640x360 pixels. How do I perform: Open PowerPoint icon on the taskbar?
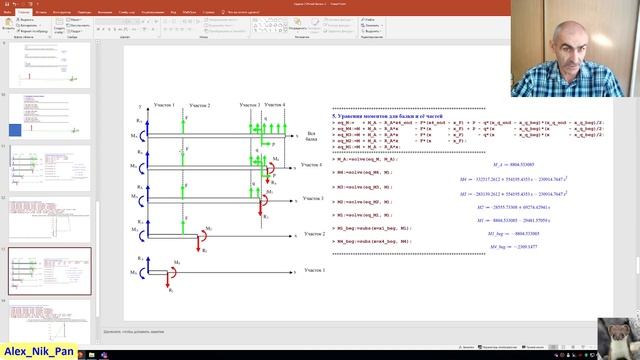click(x=81, y=355)
